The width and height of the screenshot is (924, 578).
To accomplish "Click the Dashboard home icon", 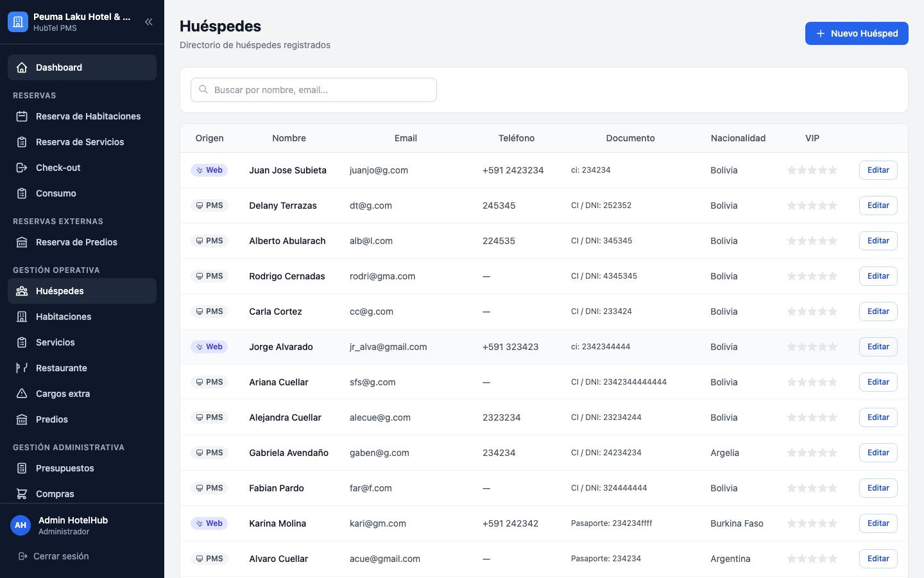I will click(x=22, y=67).
